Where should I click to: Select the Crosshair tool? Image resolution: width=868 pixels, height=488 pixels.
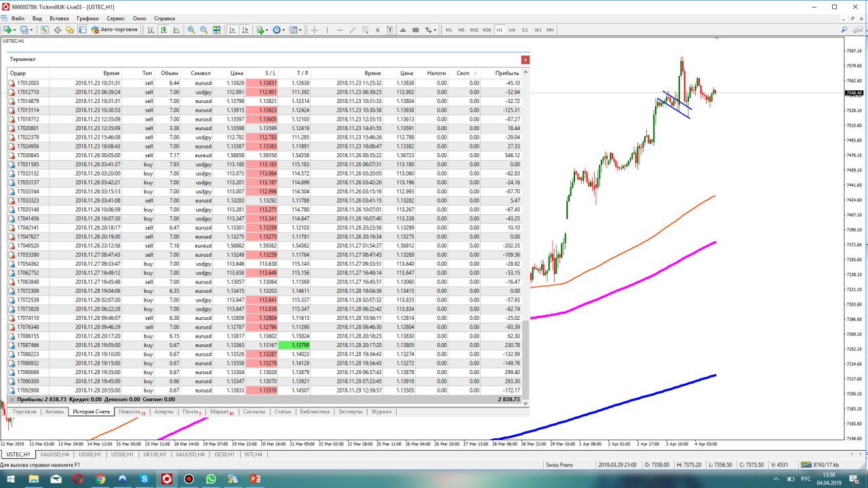tap(315, 30)
